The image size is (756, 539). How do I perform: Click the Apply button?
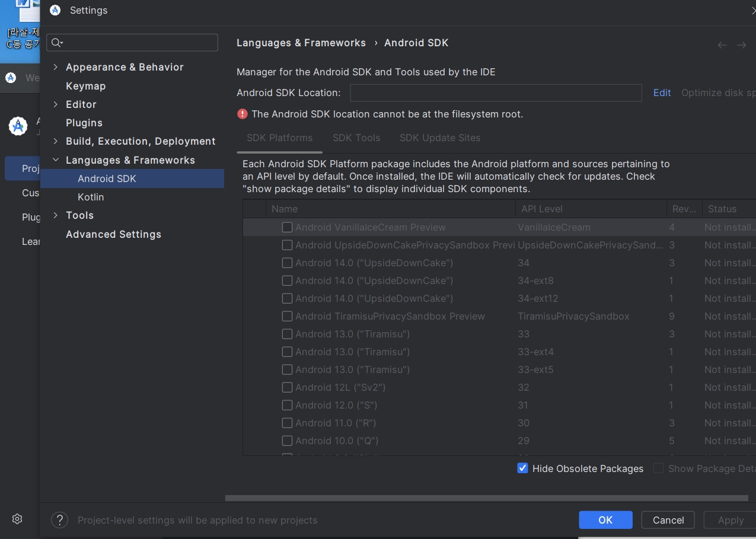(x=731, y=520)
